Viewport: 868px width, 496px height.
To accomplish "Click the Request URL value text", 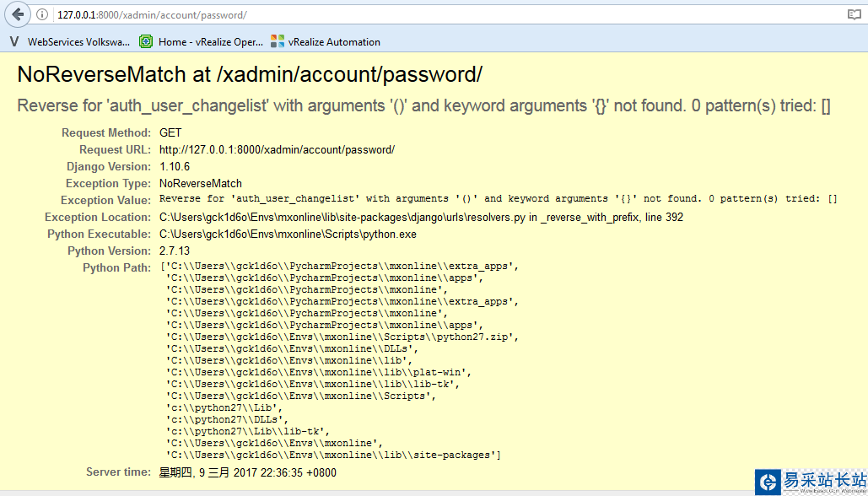I will (x=277, y=149).
